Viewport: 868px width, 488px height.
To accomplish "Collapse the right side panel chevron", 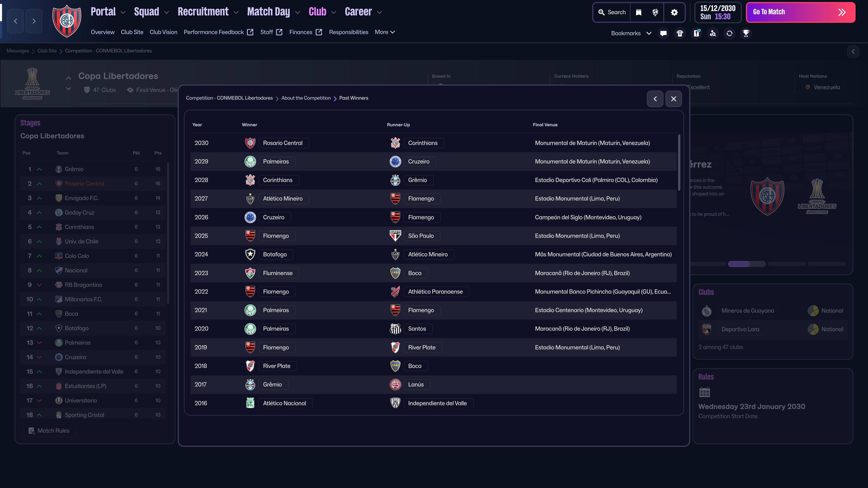I will point(853,52).
